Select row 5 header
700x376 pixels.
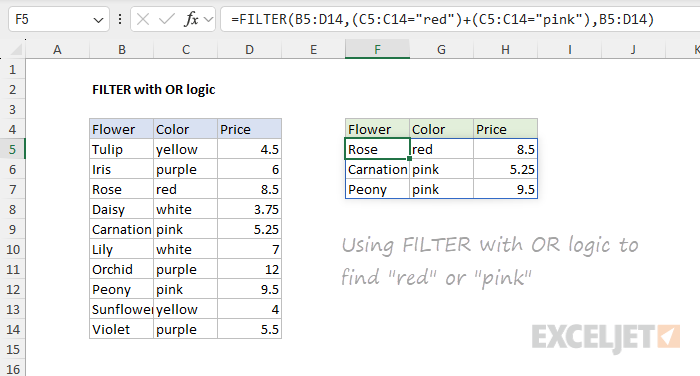[x=12, y=149]
